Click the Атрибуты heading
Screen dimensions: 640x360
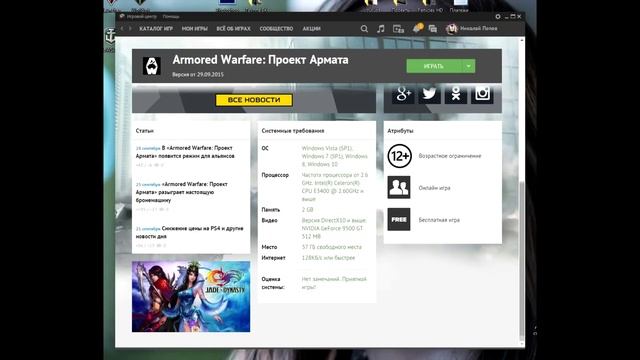click(x=400, y=131)
